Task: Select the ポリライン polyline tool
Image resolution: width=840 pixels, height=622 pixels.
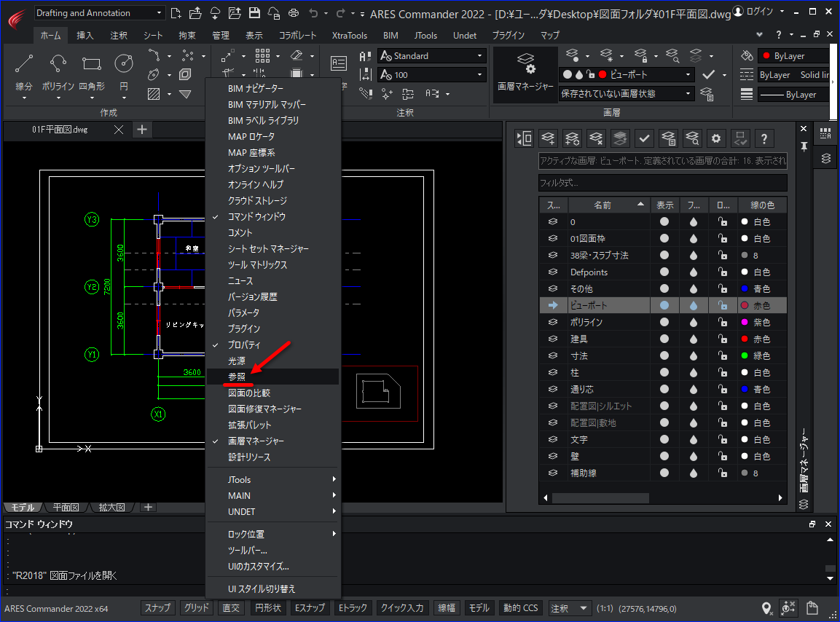Action: tap(58, 72)
